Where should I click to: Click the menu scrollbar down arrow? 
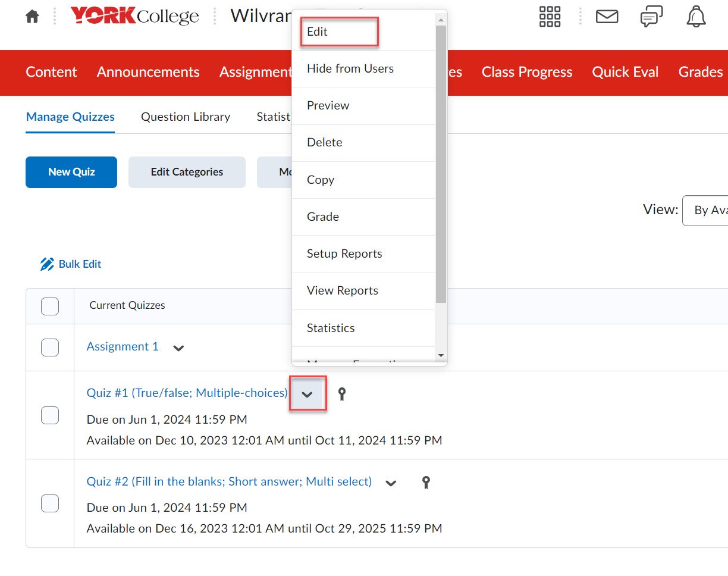(x=441, y=355)
